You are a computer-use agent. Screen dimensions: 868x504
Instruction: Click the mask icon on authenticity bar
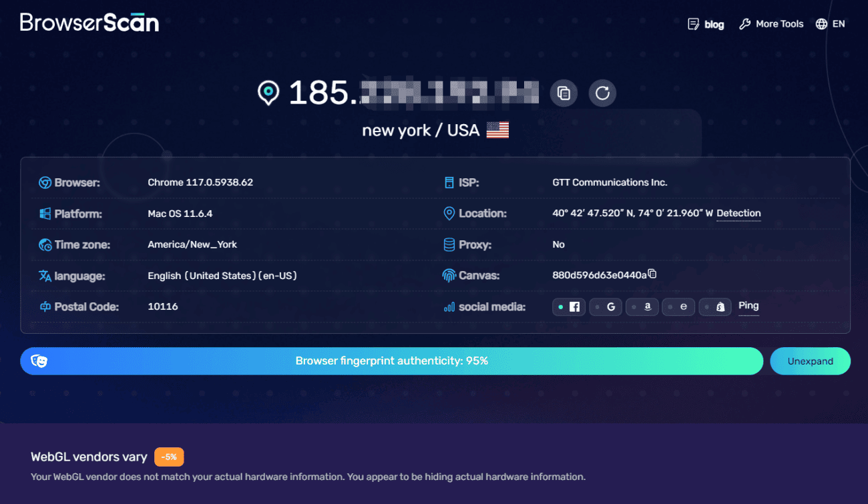(41, 361)
